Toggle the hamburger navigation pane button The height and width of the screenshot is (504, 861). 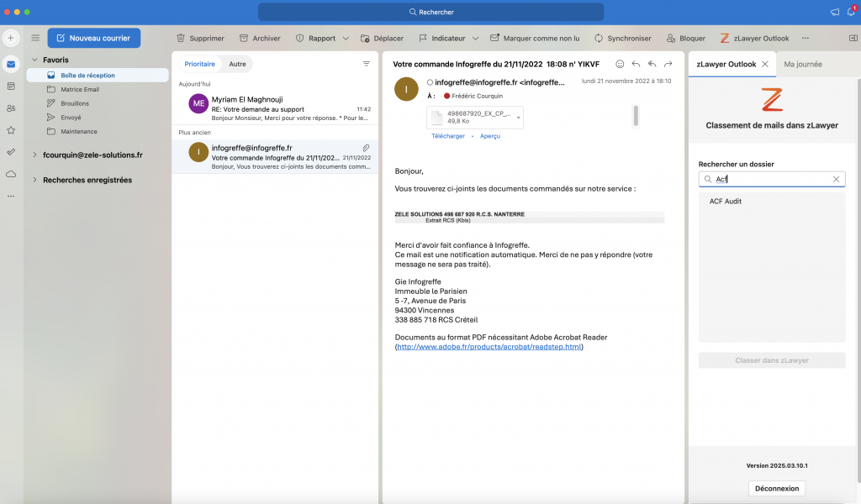pos(35,38)
